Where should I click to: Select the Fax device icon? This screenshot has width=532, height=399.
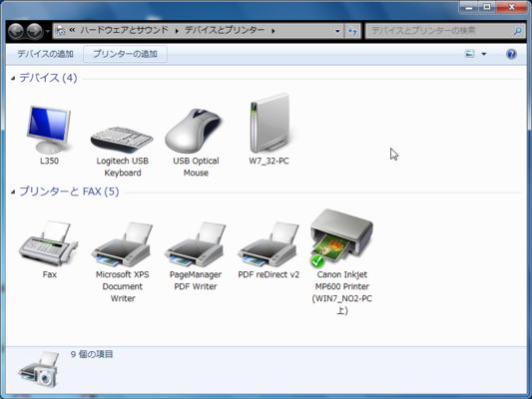click(49, 243)
